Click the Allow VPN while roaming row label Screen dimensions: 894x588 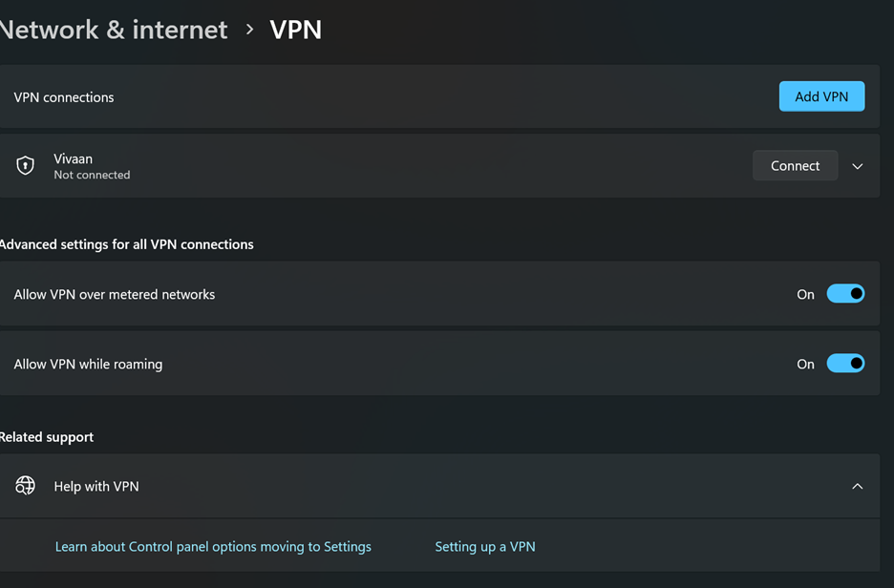[x=88, y=364]
